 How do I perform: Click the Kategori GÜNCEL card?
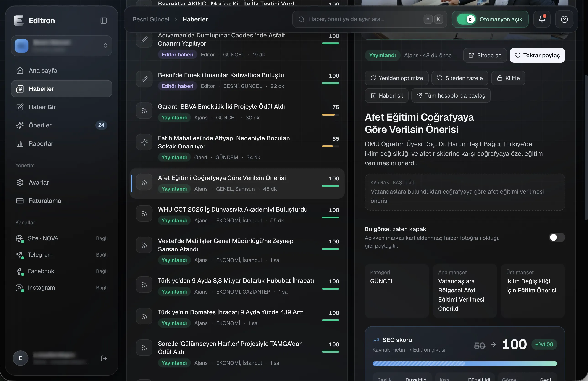[x=397, y=291]
